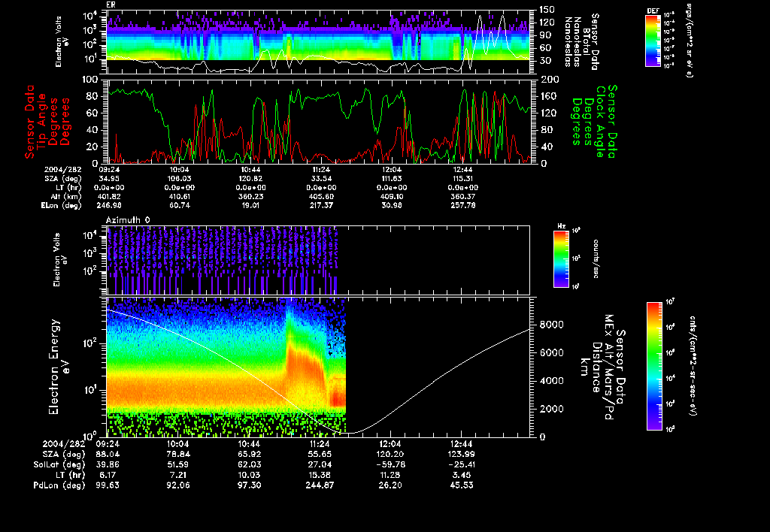Click SZA value 120.82
The height and width of the screenshot is (532, 770).
[x=250, y=179]
